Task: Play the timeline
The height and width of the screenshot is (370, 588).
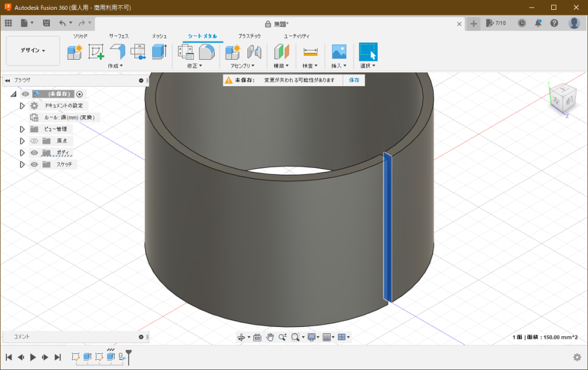Action: point(33,357)
